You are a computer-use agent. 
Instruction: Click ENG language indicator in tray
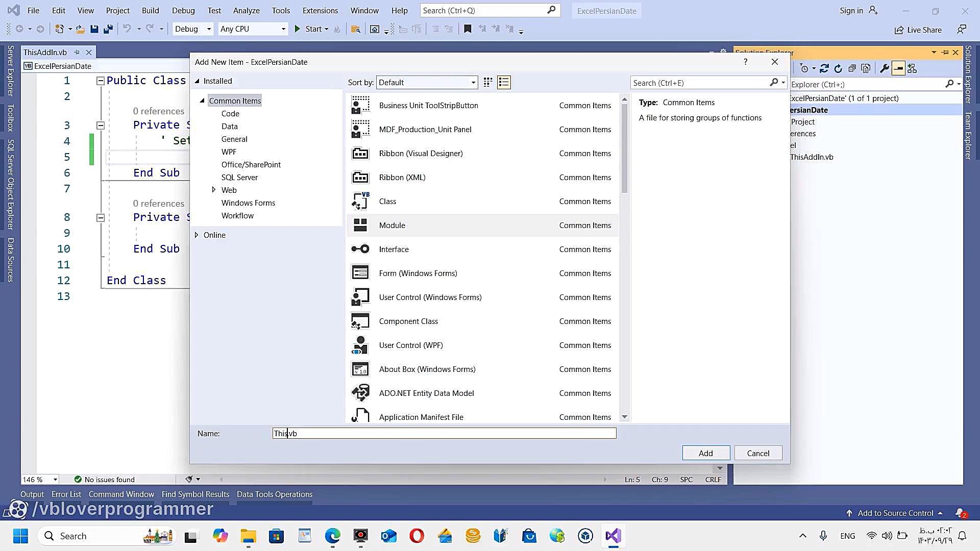(847, 536)
